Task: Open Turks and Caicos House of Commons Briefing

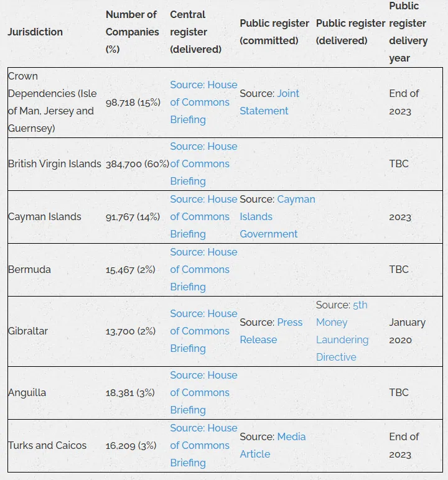Action: point(203,446)
